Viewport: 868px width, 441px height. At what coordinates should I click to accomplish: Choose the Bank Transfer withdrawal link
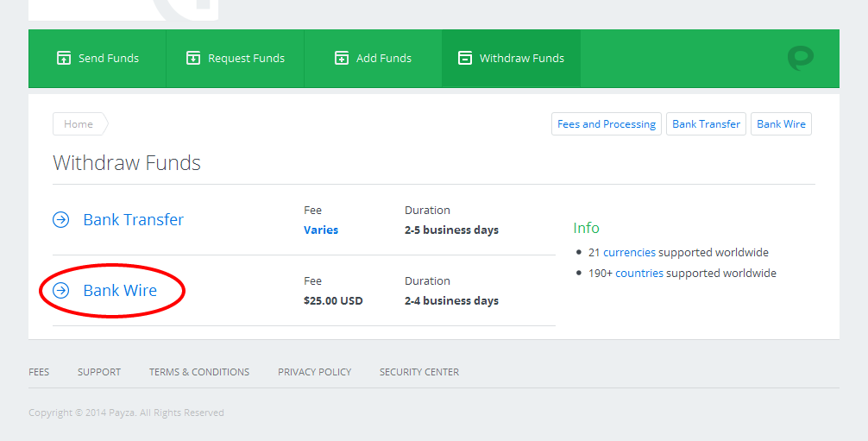(x=134, y=219)
